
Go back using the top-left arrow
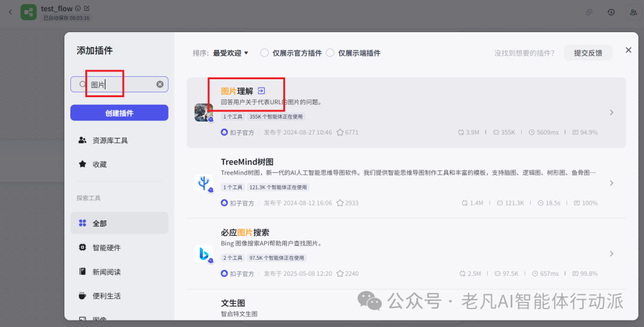(10, 13)
